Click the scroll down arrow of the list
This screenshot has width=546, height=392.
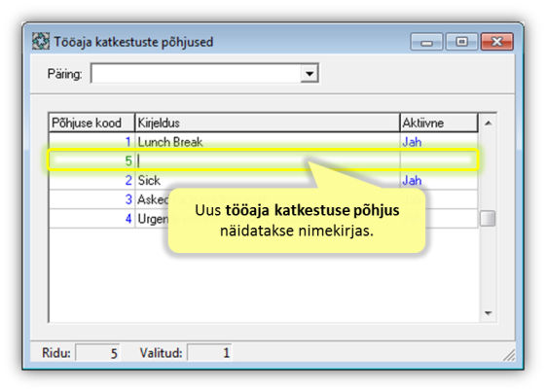(x=489, y=313)
